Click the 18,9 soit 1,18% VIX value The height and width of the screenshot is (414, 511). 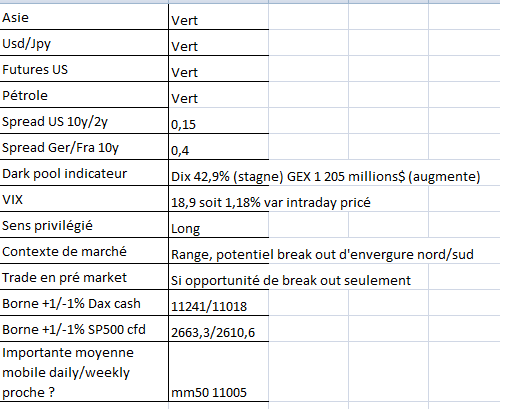coord(271,202)
